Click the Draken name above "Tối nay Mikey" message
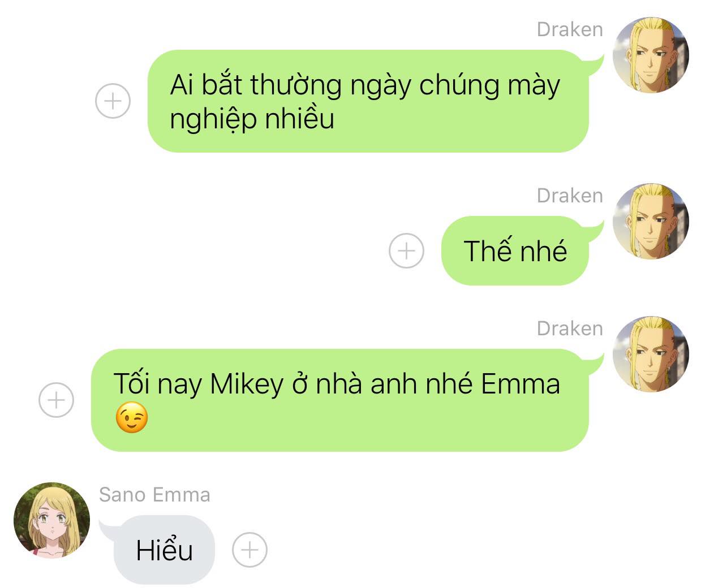The height and width of the screenshot is (588, 701). 570,328
